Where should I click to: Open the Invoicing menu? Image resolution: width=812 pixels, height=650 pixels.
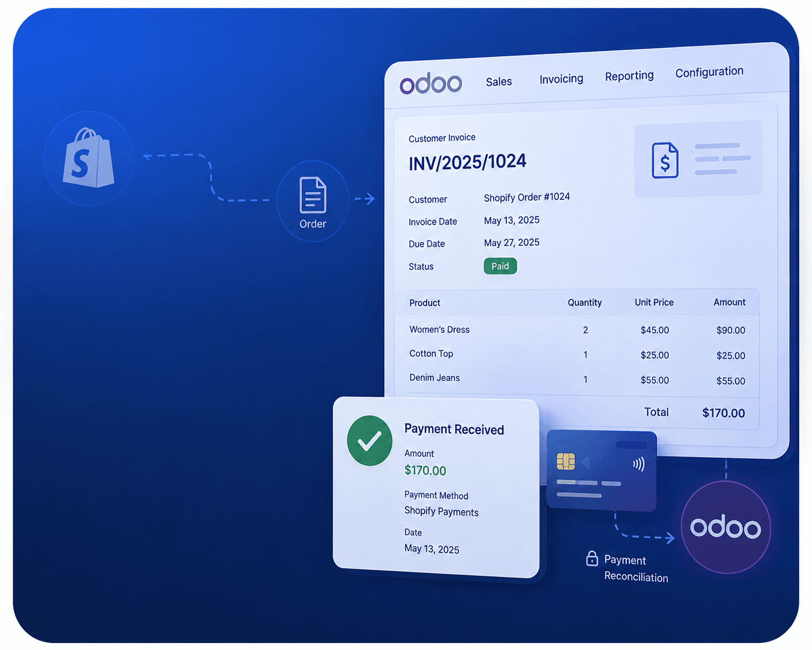click(561, 79)
